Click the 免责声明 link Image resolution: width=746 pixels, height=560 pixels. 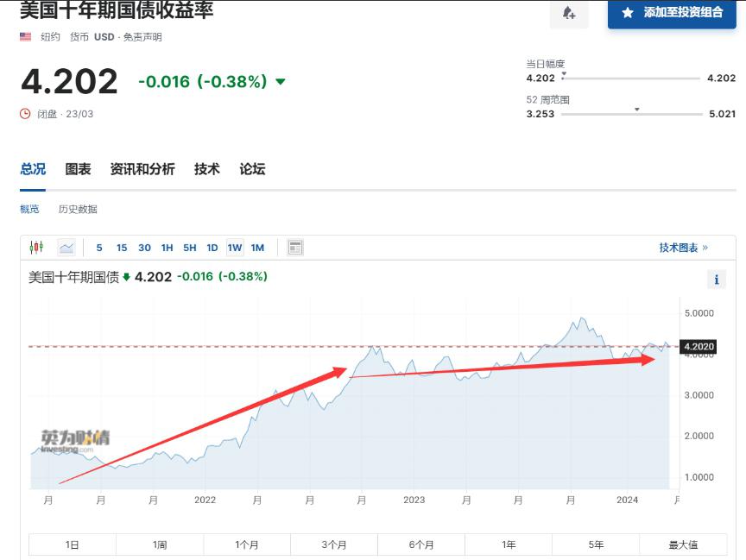coord(141,37)
